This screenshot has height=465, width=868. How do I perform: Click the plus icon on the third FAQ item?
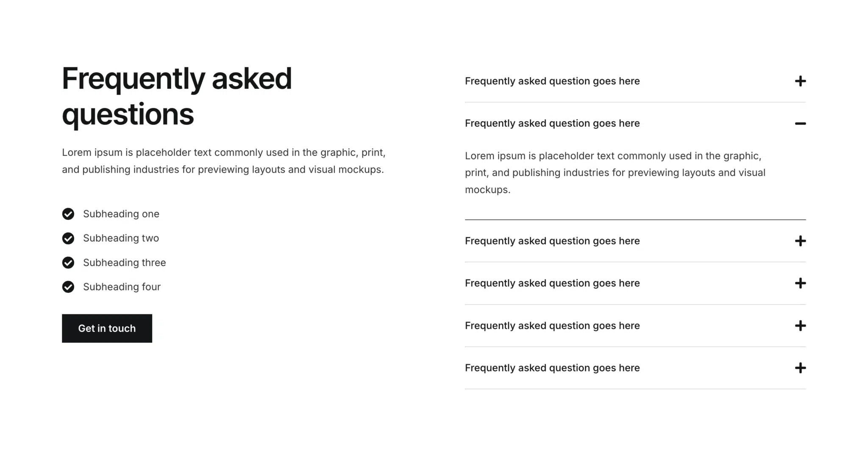801,241
